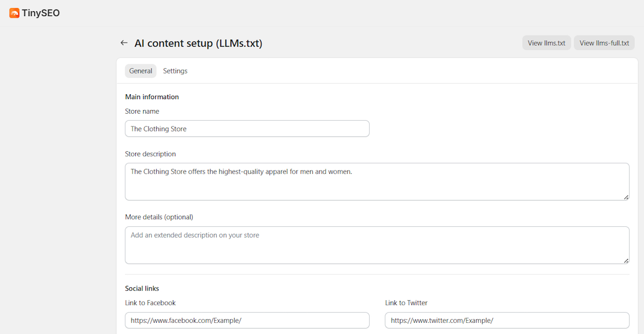Select the Link to Twitter field
The height and width of the screenshot is (334, 644).
[x=507, y=320]
